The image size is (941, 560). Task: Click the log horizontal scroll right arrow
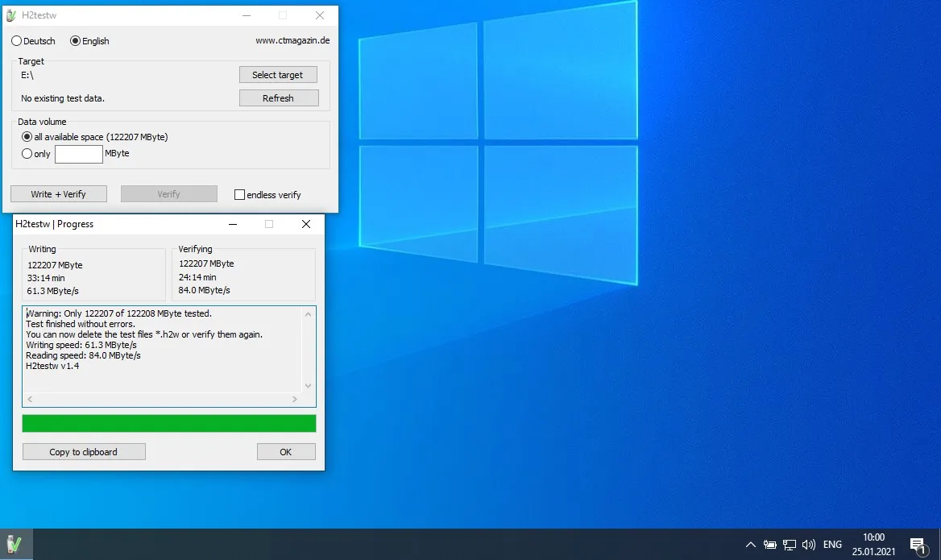click(295, 399)
